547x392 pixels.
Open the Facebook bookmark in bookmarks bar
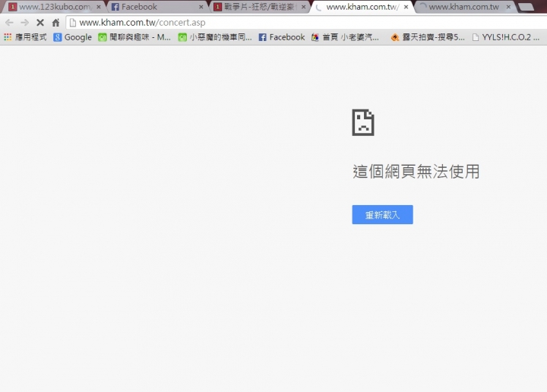click(282, 37)
